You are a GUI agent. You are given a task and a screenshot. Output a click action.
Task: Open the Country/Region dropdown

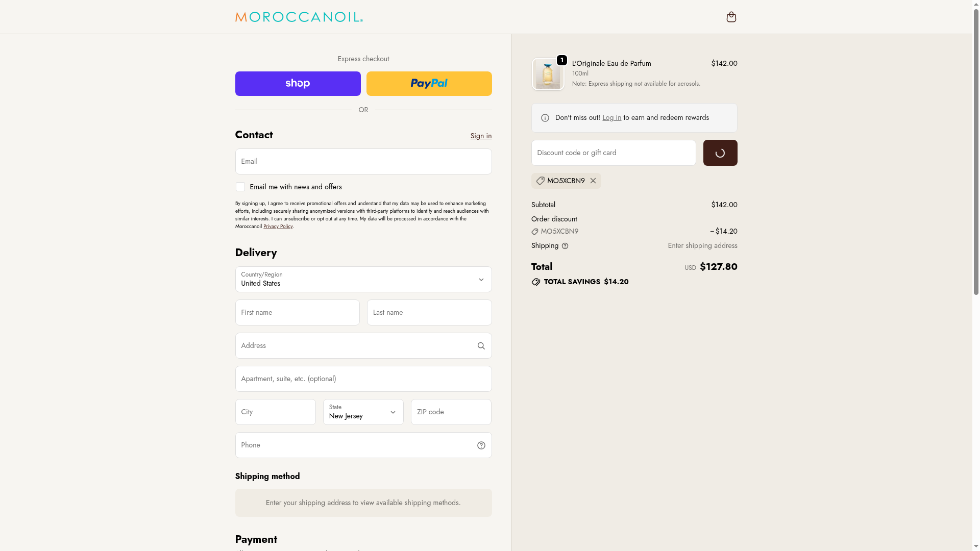(363, 280)
